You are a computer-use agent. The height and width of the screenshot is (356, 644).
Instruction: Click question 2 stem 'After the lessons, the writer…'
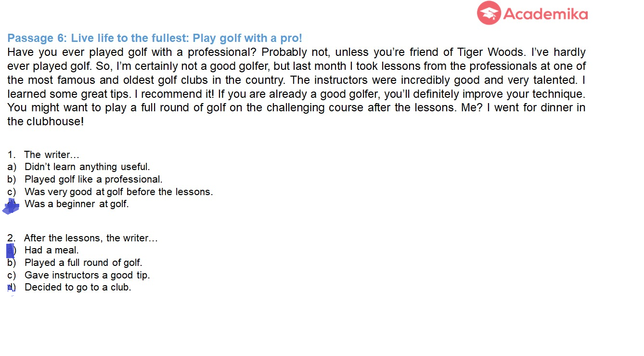point(90,238)
